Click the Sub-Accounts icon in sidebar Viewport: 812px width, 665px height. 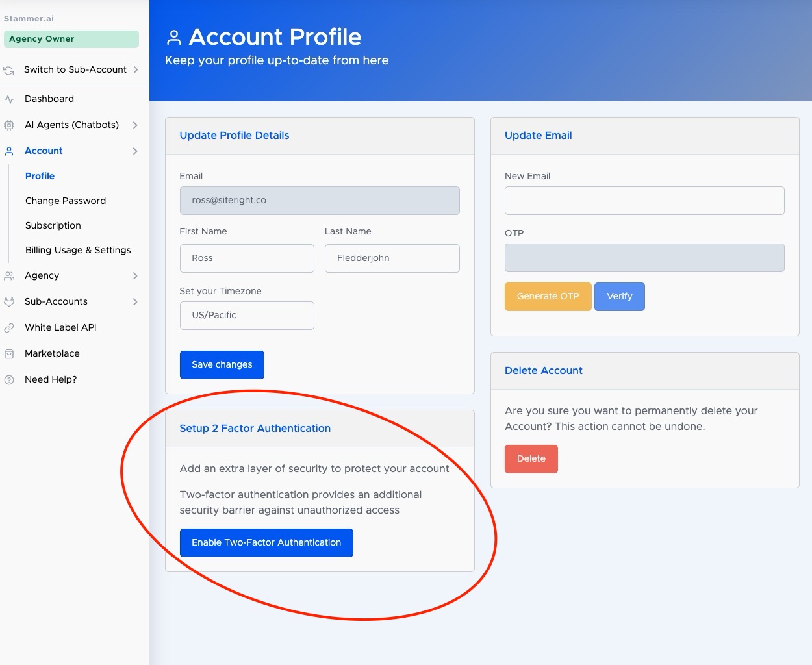(x=9, y=302)
